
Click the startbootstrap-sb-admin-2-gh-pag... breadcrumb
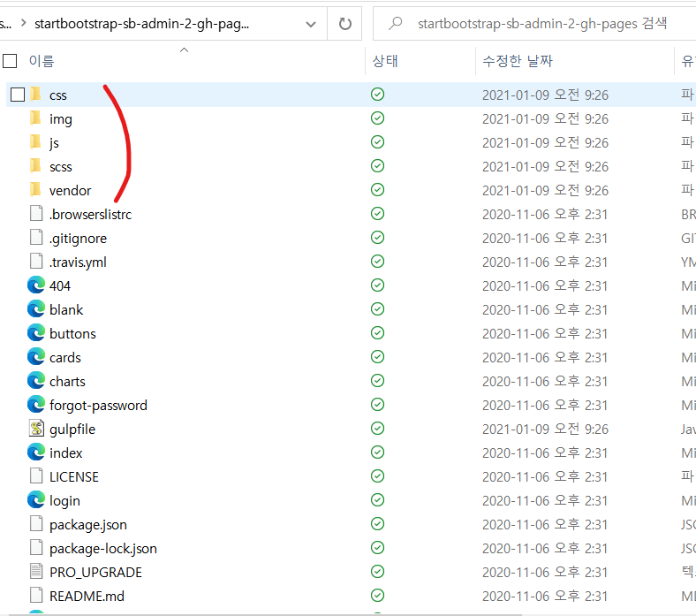141,24
